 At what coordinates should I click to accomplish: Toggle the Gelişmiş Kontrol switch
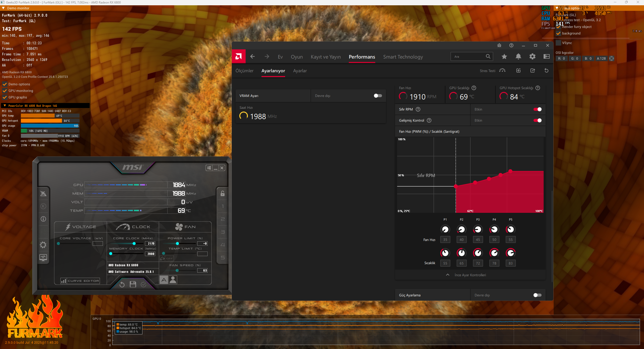(x=538, y=120)
